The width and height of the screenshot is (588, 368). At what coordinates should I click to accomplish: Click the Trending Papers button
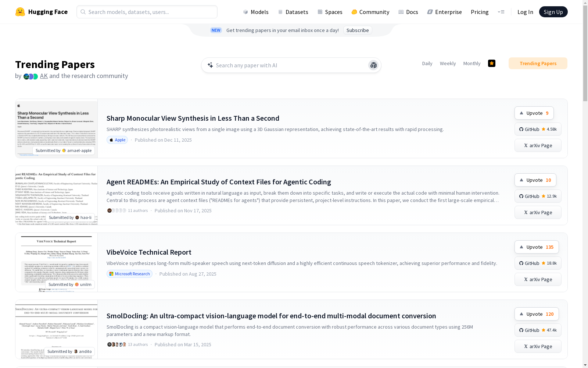(x=538, y=63)
